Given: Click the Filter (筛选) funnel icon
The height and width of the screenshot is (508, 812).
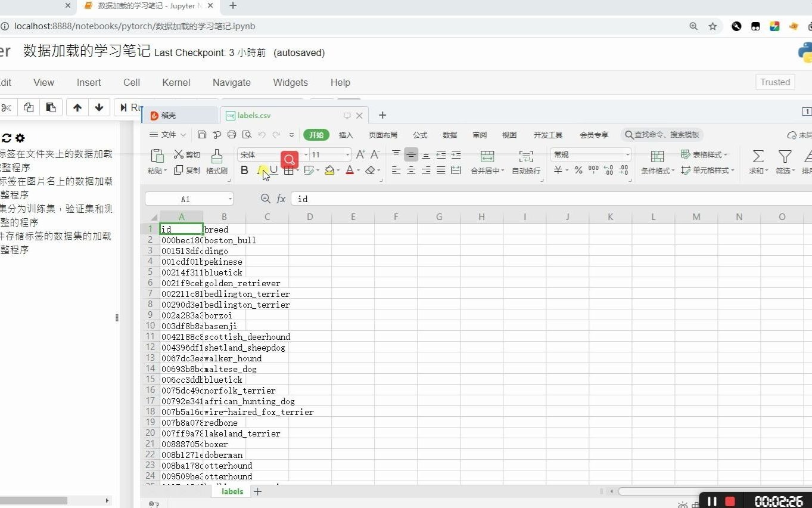Looking at the screenshot, I should [785, 156].
